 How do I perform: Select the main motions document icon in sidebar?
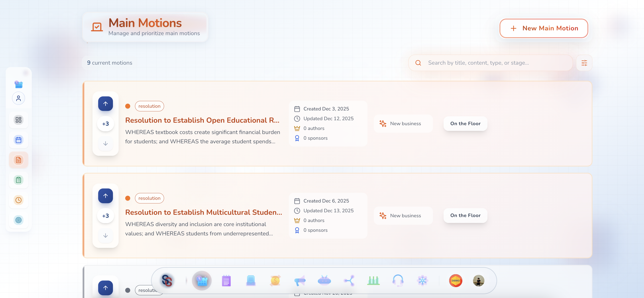click(18, 160)
